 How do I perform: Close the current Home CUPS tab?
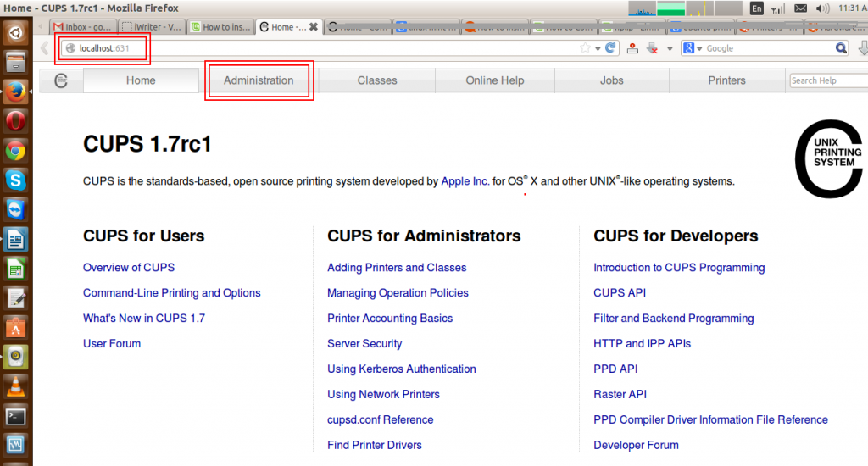[314, 27]
